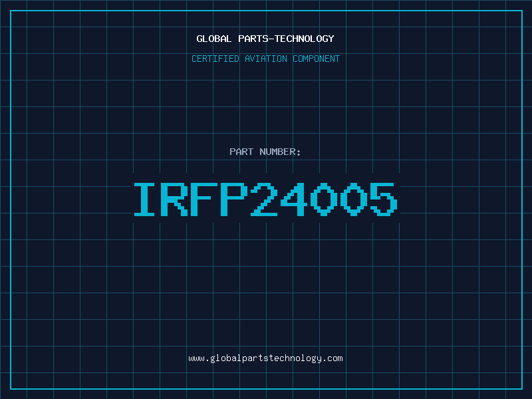The width and height of the screenshot is (532, 399).
Task: Click the PART NUMBER: label
Action: pos(265,152)
